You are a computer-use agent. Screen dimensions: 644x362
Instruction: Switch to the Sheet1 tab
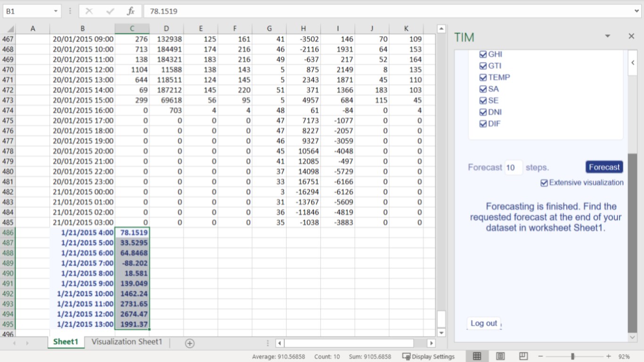point(66,342)
